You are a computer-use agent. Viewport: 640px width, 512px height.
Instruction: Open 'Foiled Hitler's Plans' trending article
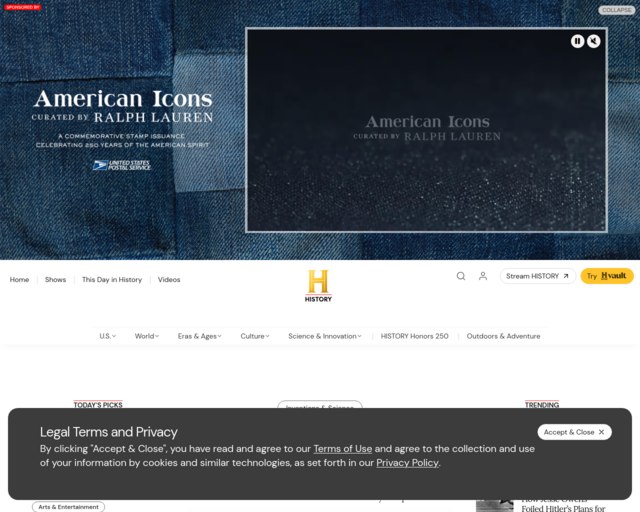point(563,508)
